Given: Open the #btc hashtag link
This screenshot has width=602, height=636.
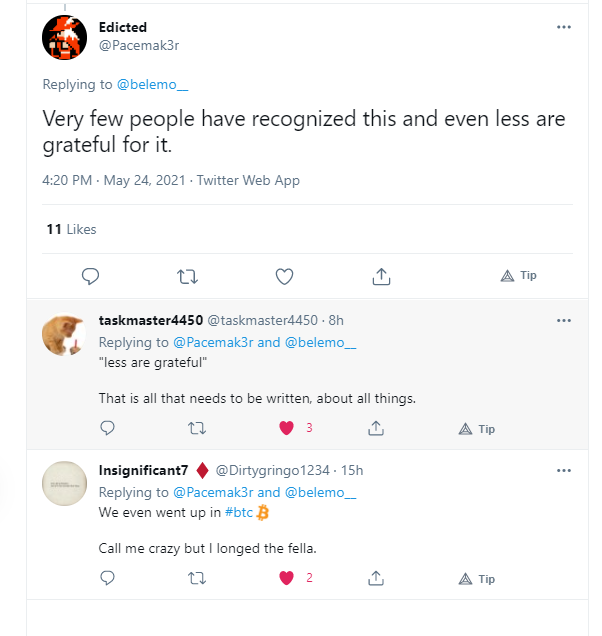Looking at the screenshot, I should (239, 512).
